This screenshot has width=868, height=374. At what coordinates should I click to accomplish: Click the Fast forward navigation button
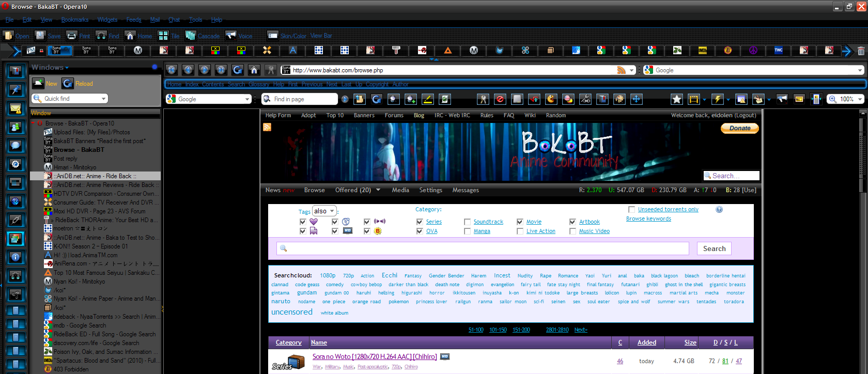[221, 70]
